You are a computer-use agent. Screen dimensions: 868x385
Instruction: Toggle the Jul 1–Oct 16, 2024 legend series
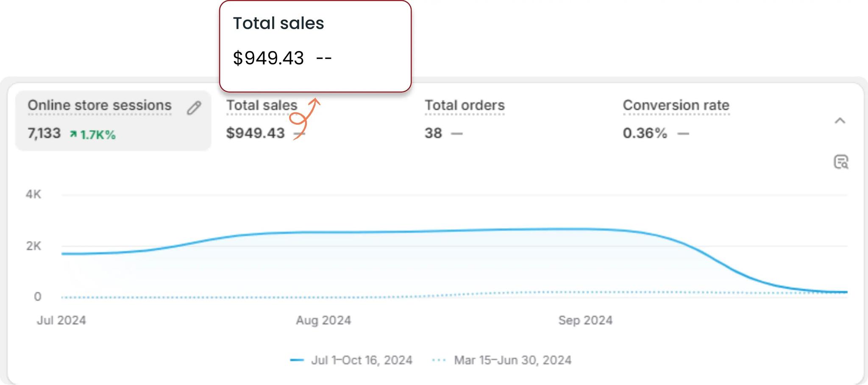point(362,360)
